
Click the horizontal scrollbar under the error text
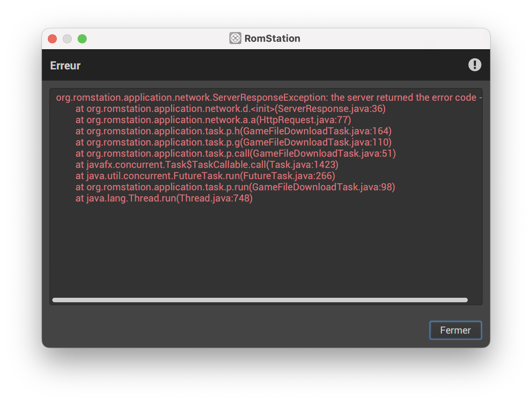[260, 300]
